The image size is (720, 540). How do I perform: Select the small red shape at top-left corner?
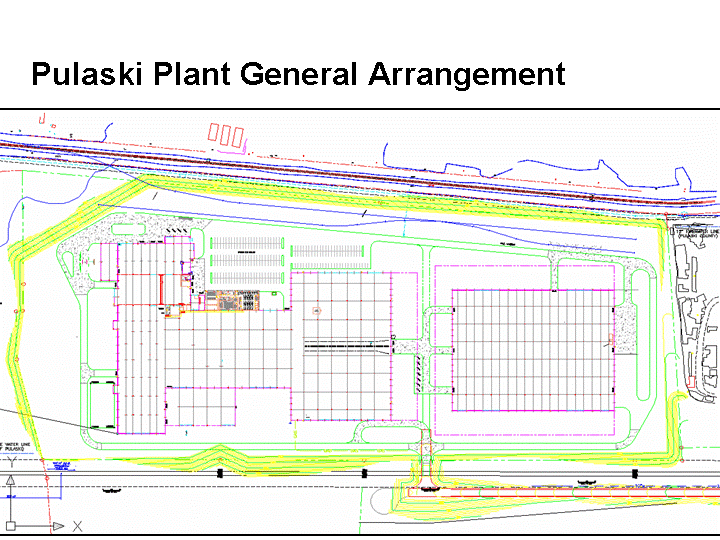pyautogui.click(x=43, y=120)
